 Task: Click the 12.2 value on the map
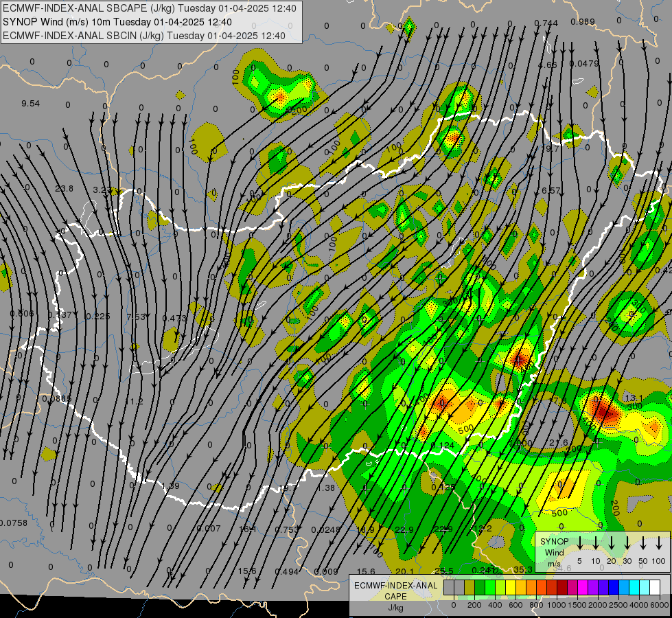pyautogui.click(x=483, y=528)
